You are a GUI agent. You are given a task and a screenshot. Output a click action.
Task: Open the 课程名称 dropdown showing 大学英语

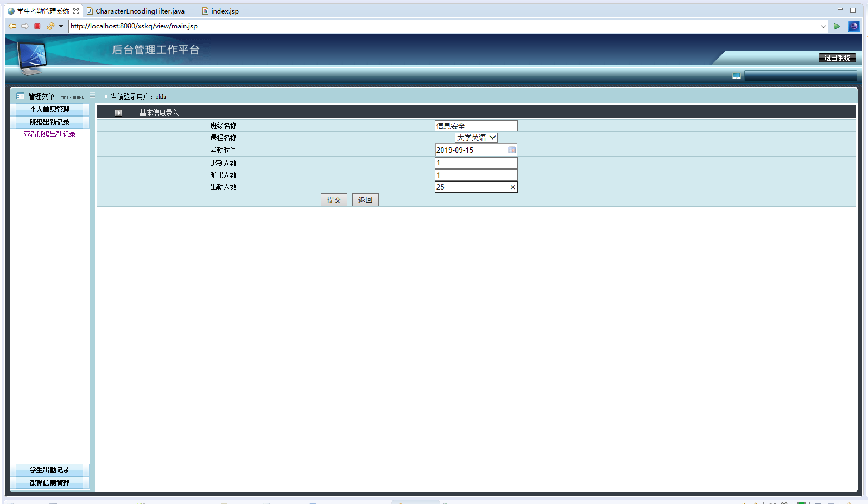click(x=476, y=137)
